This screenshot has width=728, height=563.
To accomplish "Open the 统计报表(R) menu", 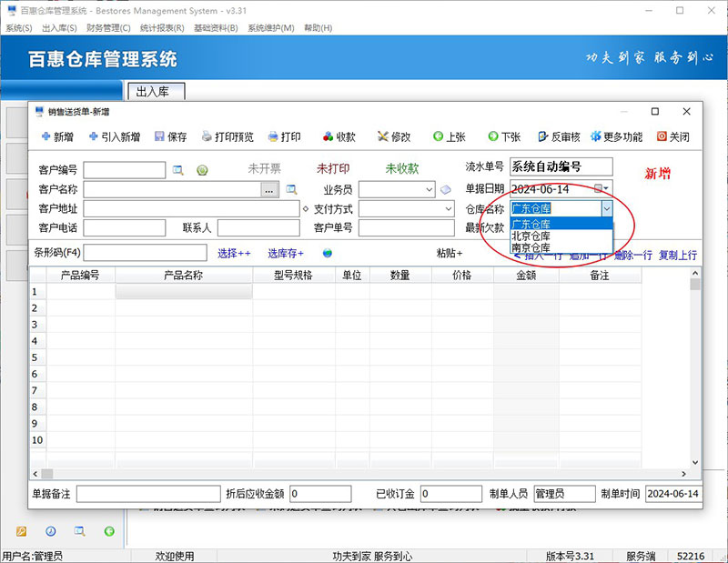I will pos(162,28).
